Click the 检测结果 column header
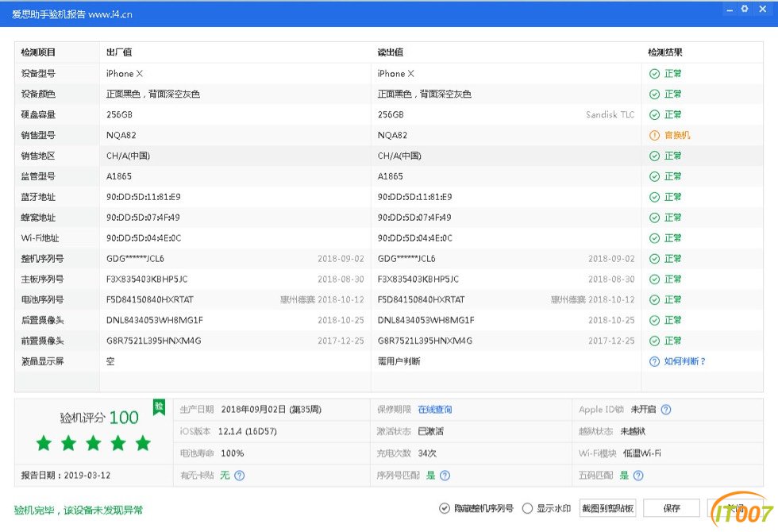778x532 pixels. pyautogui.click(x=665, y=52)
